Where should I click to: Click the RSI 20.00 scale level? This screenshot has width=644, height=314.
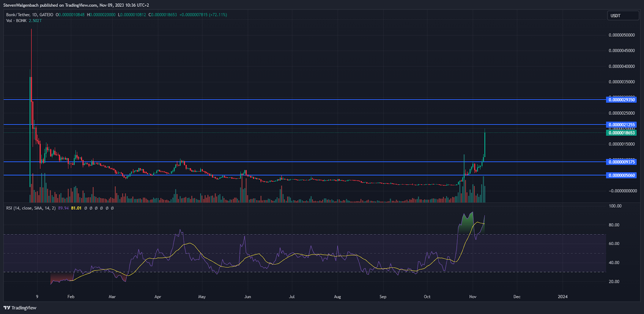click(614, 281)
